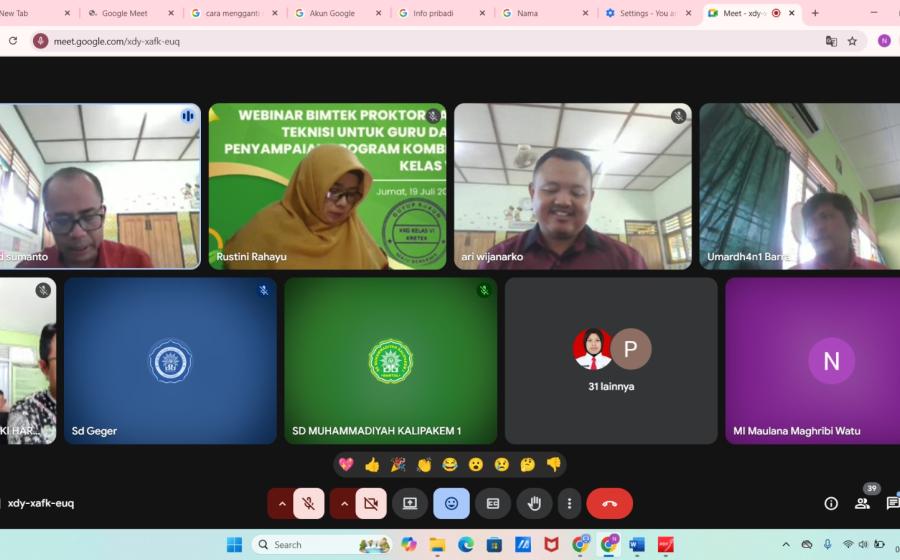Open the chat panel icon
The height and width of the screenshot is (560, 900).
893,504
